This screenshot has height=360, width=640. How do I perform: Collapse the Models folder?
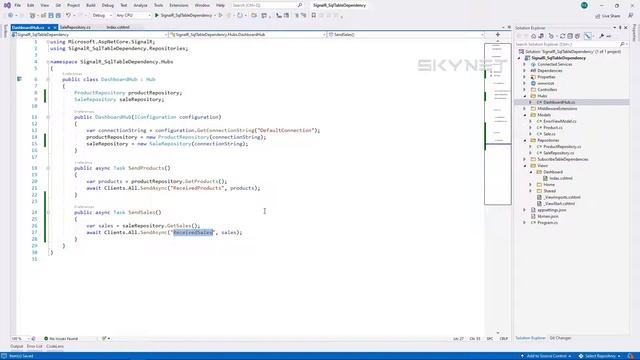point(524,115)
